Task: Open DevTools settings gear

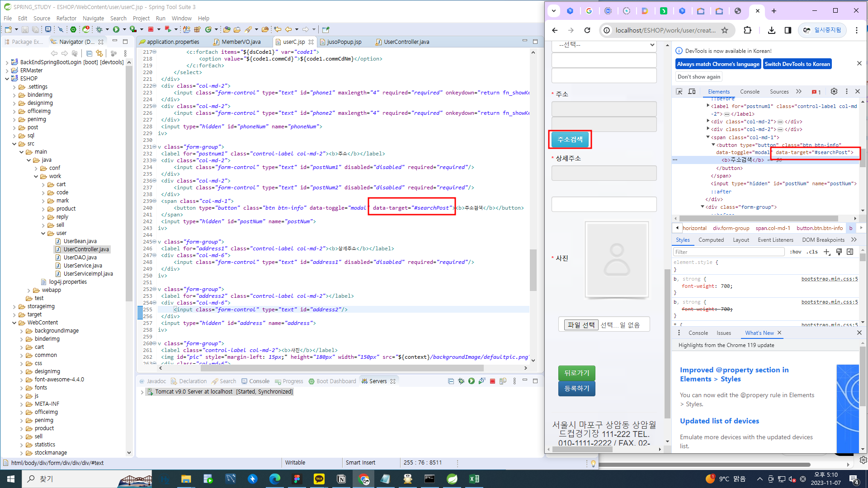Action: point(834,91)
